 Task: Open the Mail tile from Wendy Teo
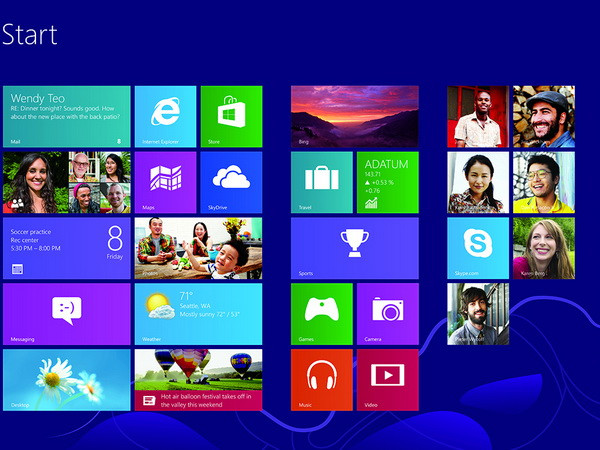(x=67, y=117)
